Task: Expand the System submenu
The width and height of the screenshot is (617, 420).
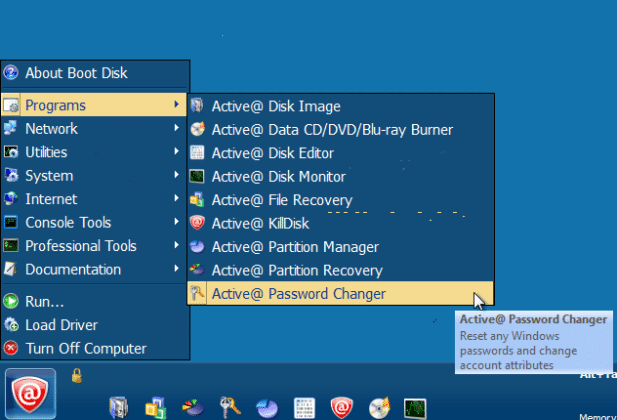Action: tap(94, 176)
